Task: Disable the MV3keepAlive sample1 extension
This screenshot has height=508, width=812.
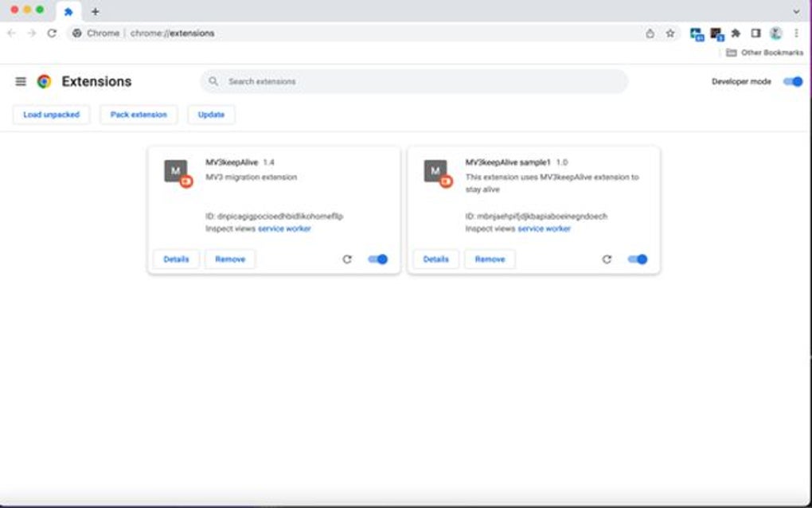Action: coord(638,259)
